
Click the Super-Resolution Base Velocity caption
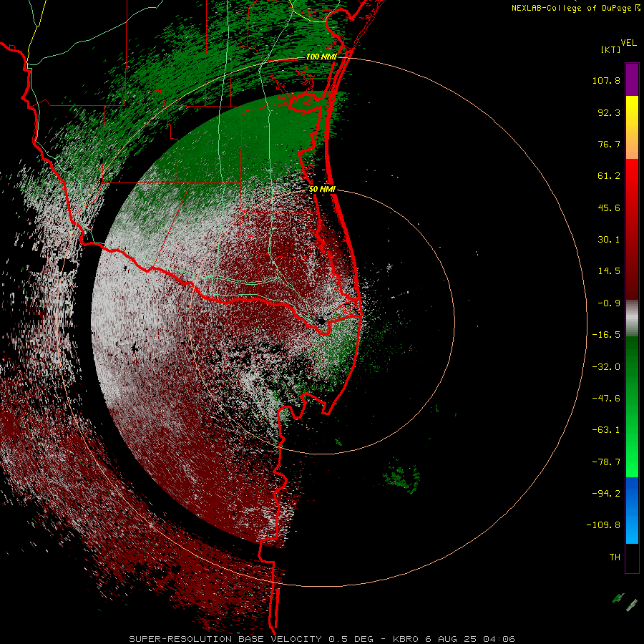click(322, 639)
